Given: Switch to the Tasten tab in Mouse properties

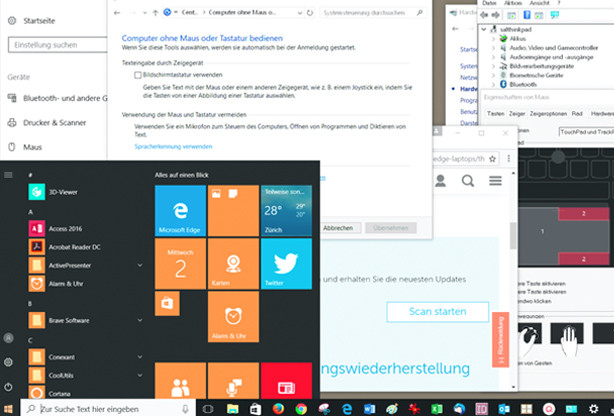Looking at the screenshot, I should click(495, 114).
